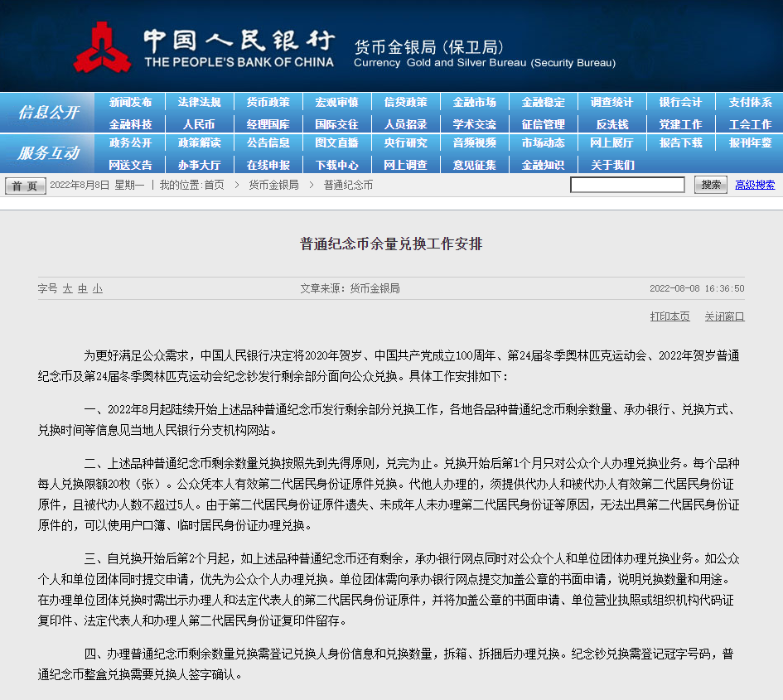Click the 普通纪念币 breadcrumb link
783x700 pixels.
pos(348,186)
